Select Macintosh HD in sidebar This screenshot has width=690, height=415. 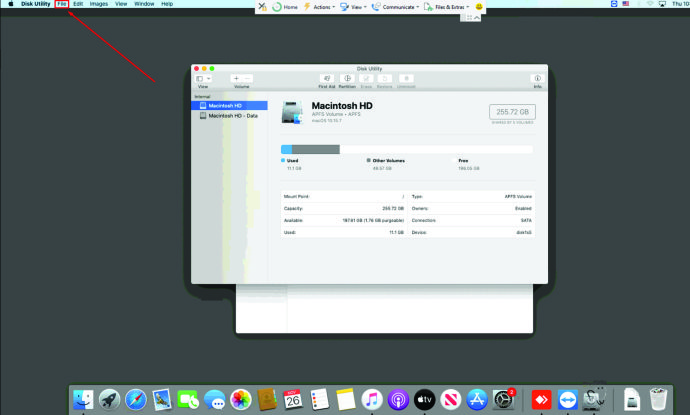click(229, 106)
